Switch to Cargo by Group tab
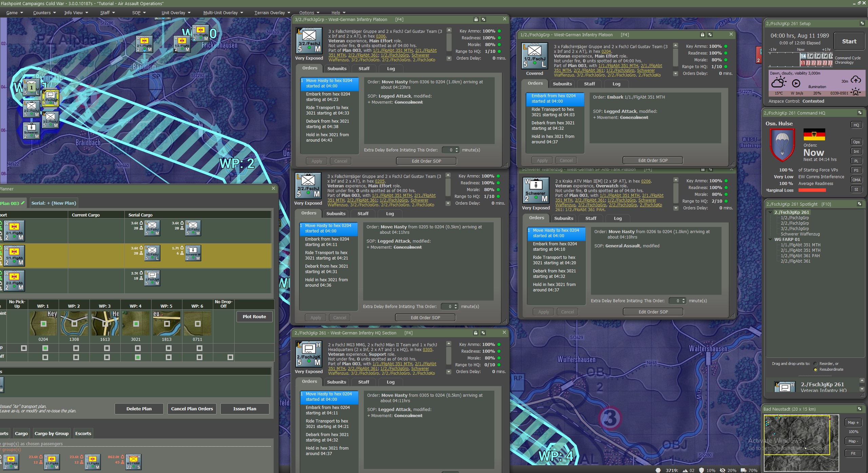This screenshot has width=868, height=473. tap(52, 433)
